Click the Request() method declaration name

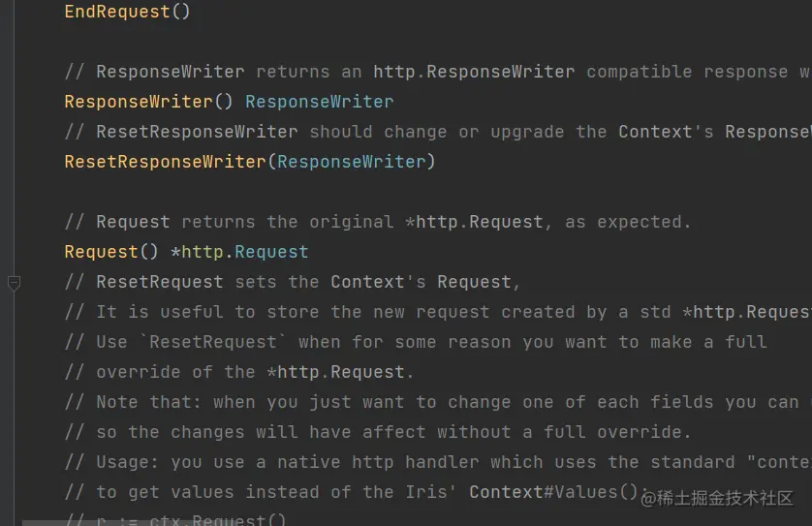[x=101, y=252]
